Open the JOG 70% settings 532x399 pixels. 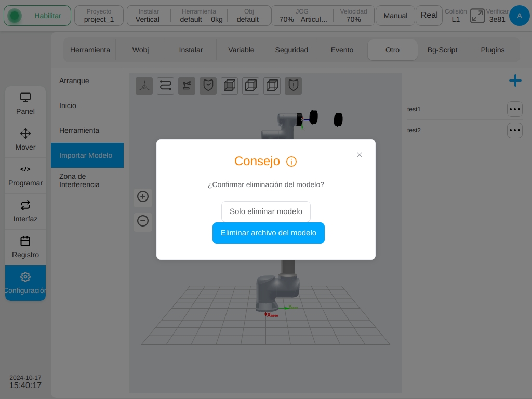302,16
